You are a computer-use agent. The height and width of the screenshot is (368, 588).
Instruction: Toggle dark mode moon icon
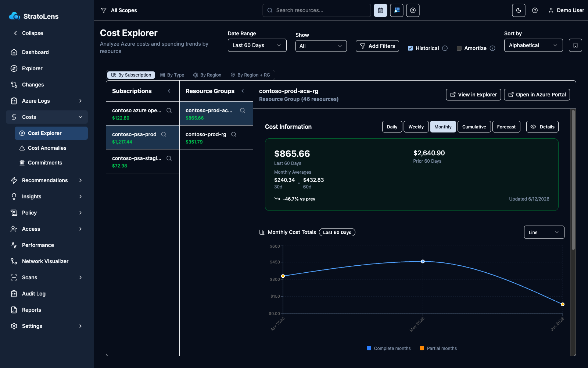(x=519, y=10)
